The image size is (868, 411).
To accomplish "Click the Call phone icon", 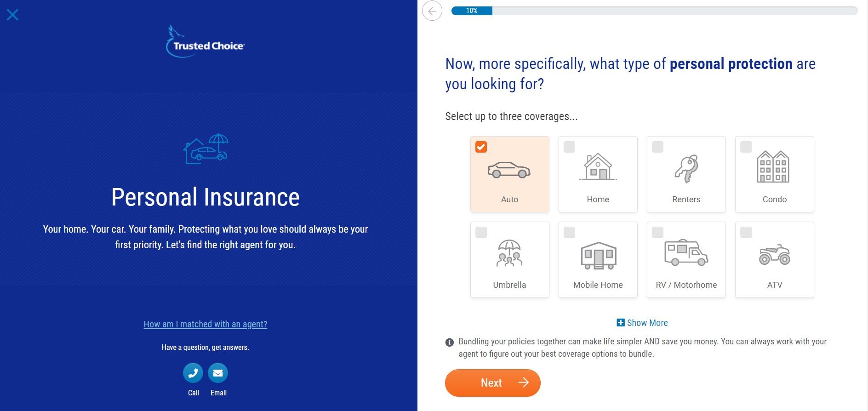I will [x=193, y=373].
